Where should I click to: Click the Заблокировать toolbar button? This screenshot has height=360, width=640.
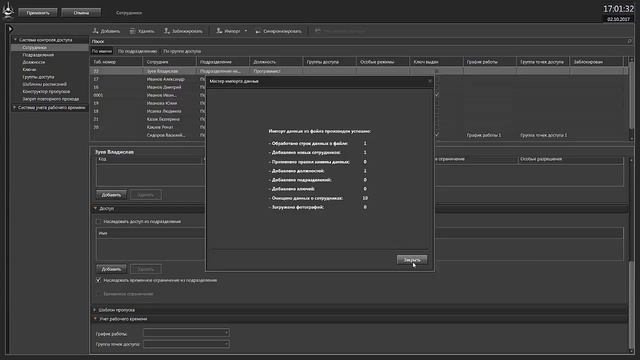[x=183, y=31]
